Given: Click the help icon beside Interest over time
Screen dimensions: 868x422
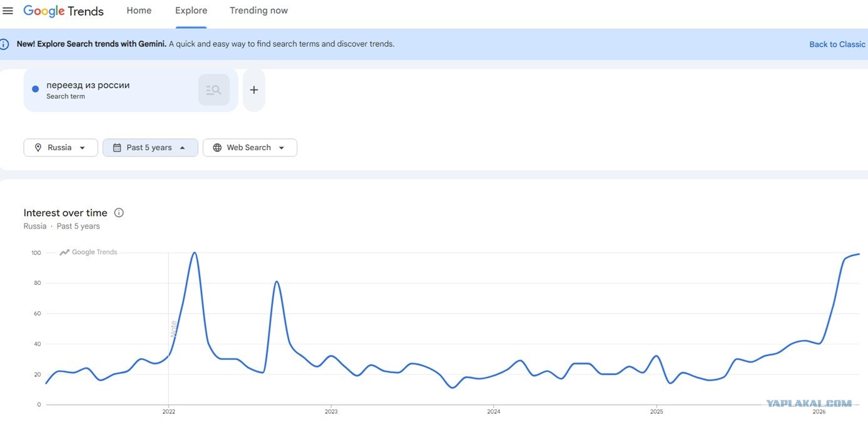Looking at the screenshot, I should 119,213.
